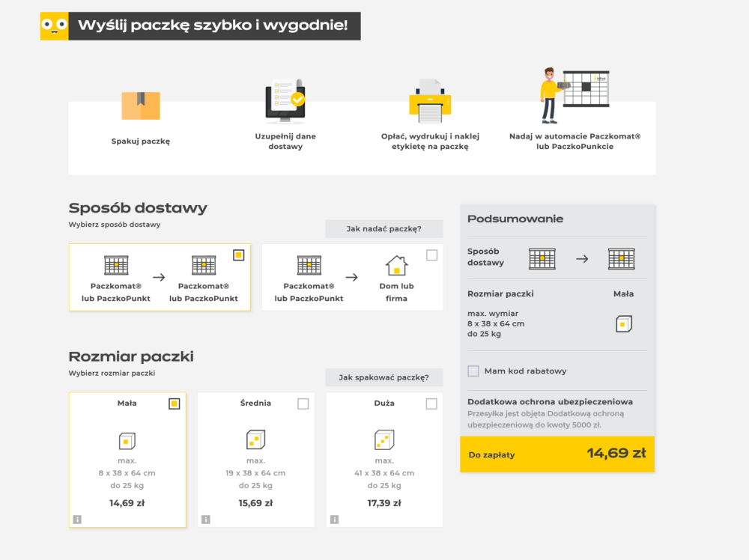The width and height of the screenshot is (749, 560).
Task: Select Paczkomat to Dom lub firma checkbox
Action: point(432,255)
